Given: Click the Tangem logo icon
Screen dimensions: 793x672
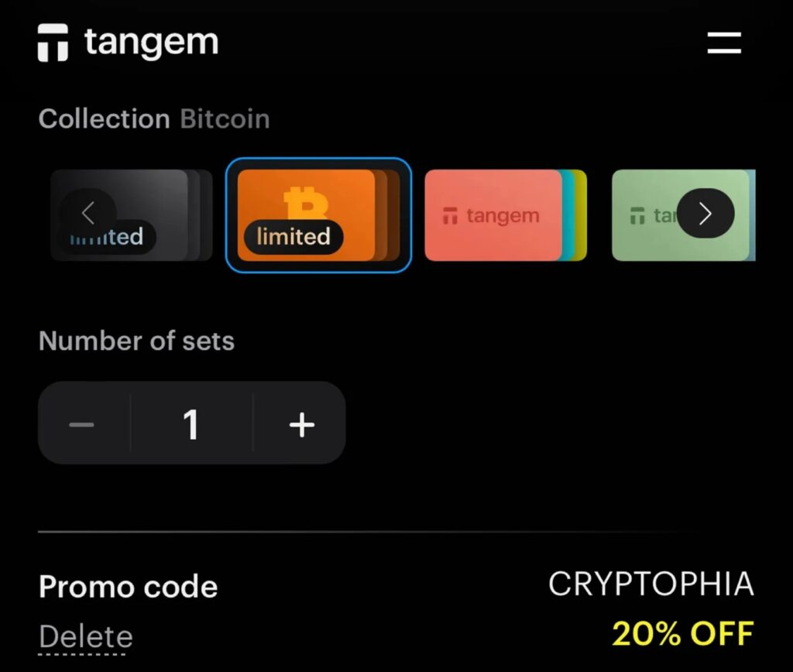Looking at the screenshot, I should click(x=53, y=43).
